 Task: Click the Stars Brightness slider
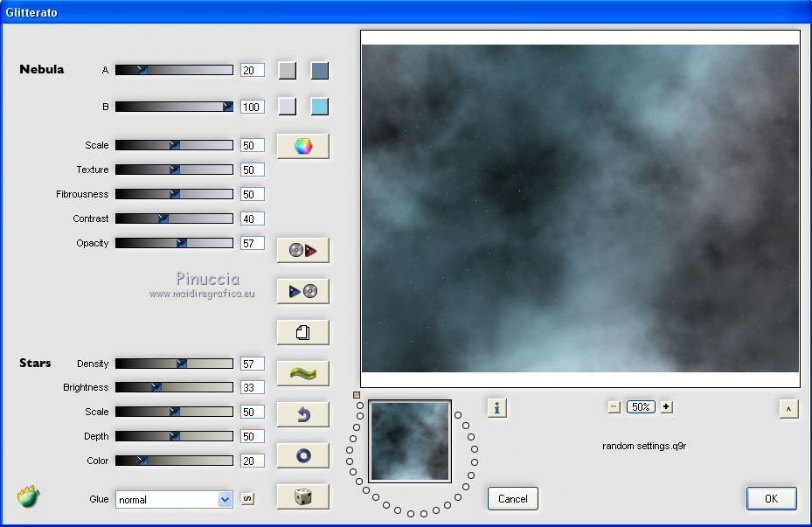point(174,387)
